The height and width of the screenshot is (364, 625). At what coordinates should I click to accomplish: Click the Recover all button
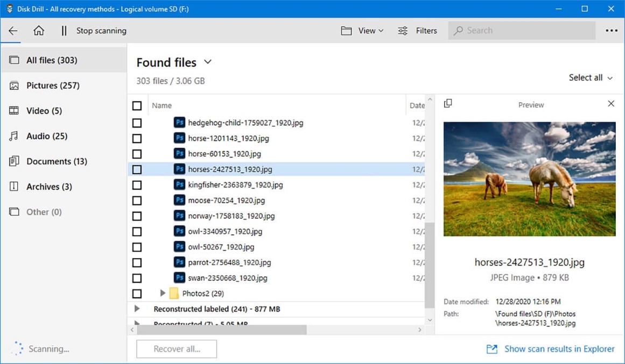(177, 349)
